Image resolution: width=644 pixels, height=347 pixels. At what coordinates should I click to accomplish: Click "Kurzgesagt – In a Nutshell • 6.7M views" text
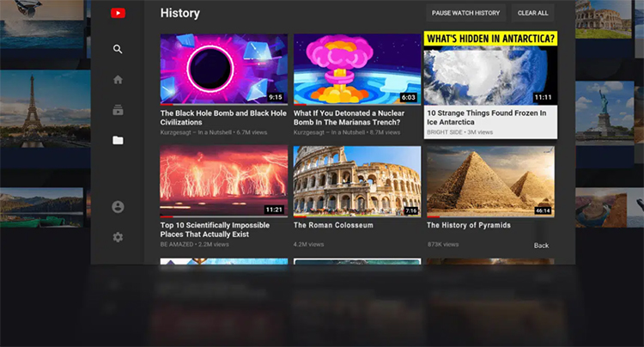click(214, 132)
